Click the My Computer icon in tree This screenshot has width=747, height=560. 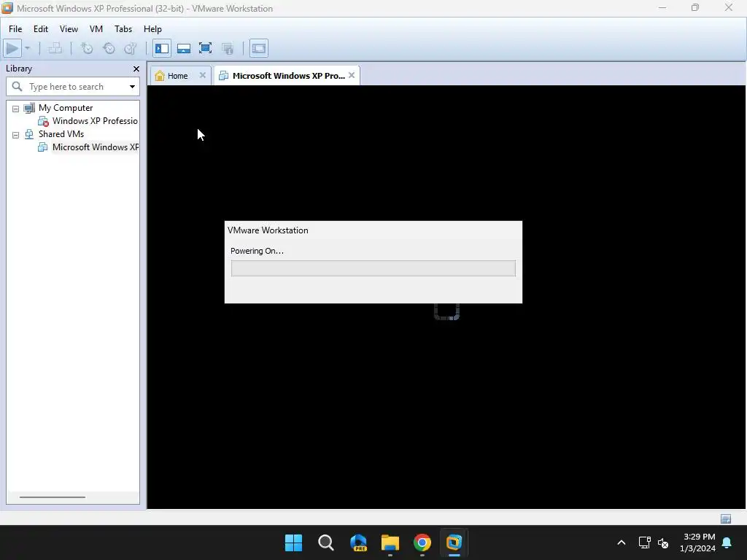coord(29,108)
